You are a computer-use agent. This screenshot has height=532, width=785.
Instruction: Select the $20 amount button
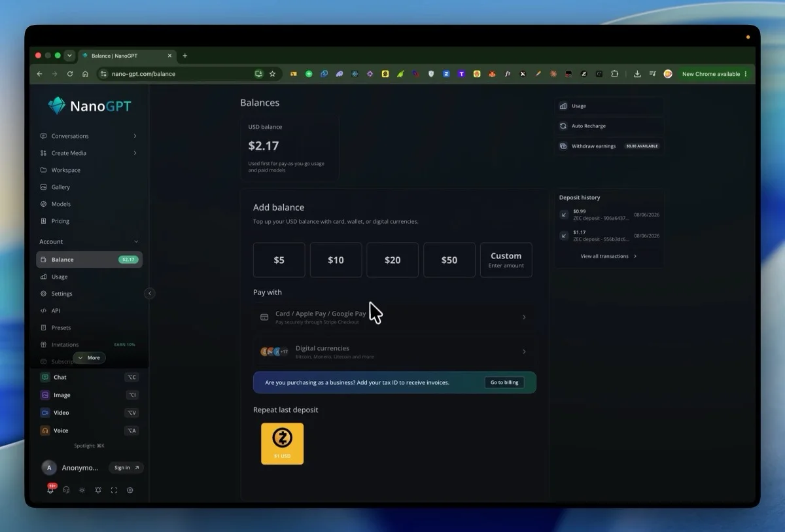pyautogui.click(x=392, y=260)
